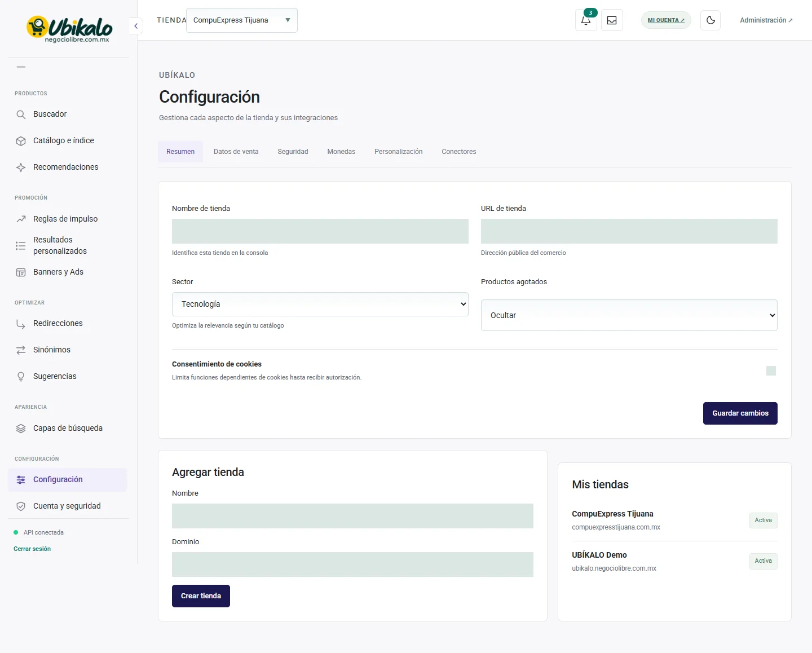Toggle dark mode moon icon
The image size is (812, 653).
point(710,20)
